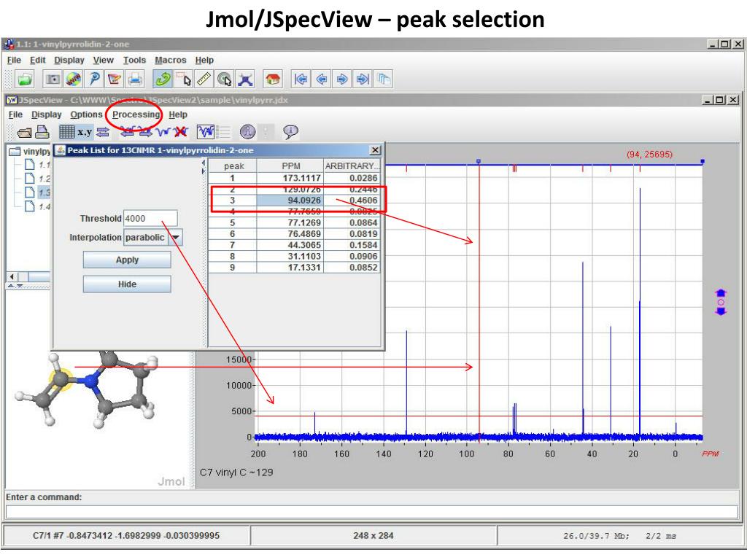Click the all frames stacked pages icon
Screen dimensions: 747x560
tap(384, 79)
